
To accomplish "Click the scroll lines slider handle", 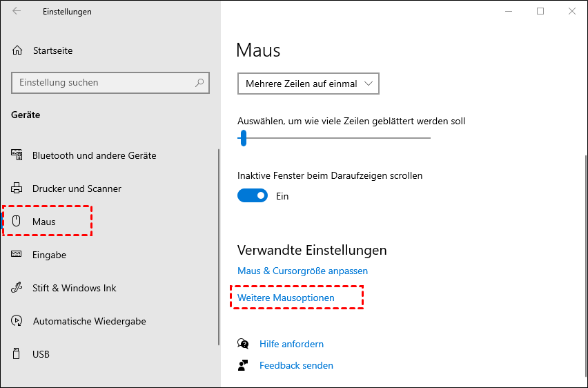I will [x=243, y=138].
